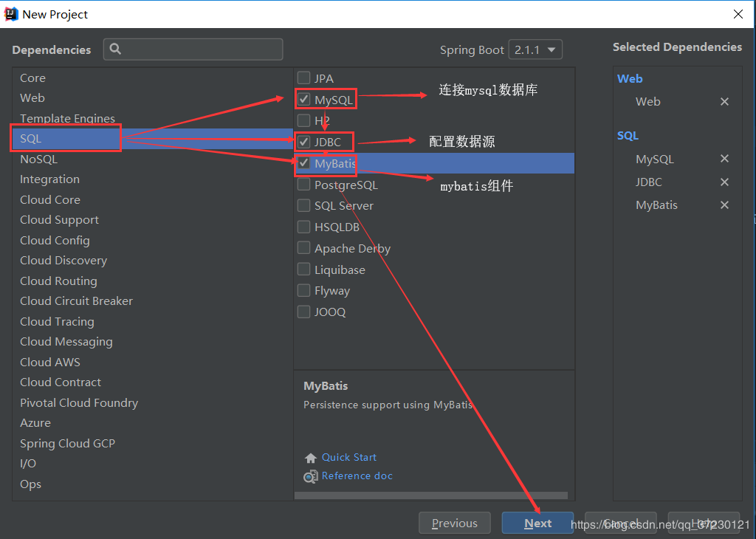Select the Core category
This screenshot has height=539, width=756.
pos(152,78)
